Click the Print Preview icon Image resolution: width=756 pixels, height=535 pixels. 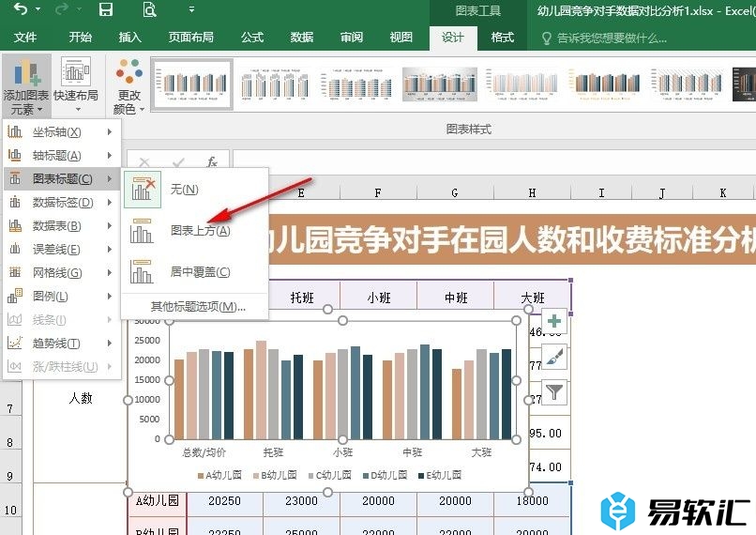click(149, 9)
